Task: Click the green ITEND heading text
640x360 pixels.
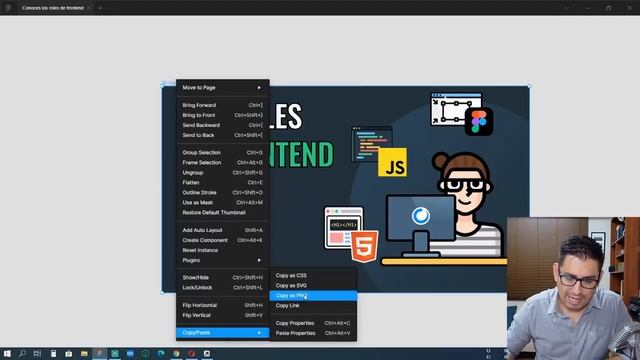Action: (301, 154)
